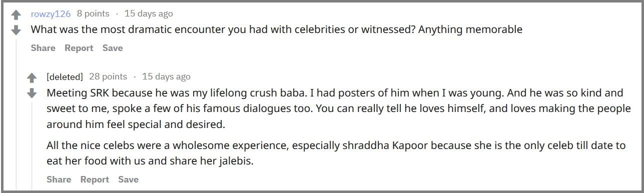Report rowzy126's comment

coord(79,48)
